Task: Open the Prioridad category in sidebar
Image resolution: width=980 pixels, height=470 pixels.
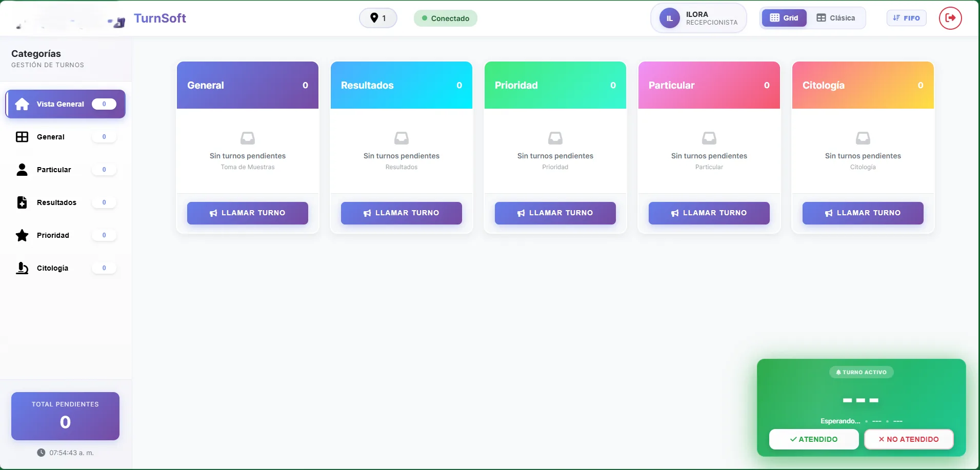Action: 66,235
